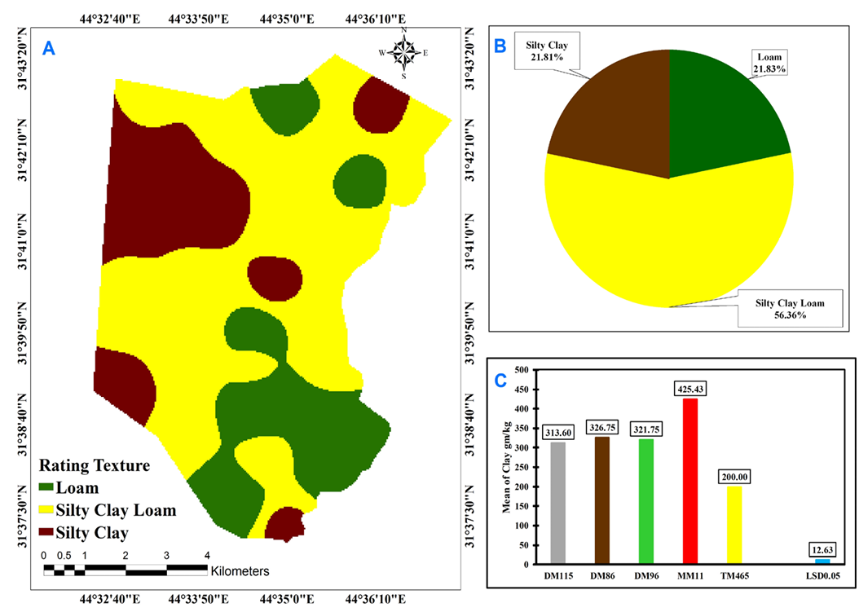
Task: Select the green DM96 bar
Action: coord(646,501)
